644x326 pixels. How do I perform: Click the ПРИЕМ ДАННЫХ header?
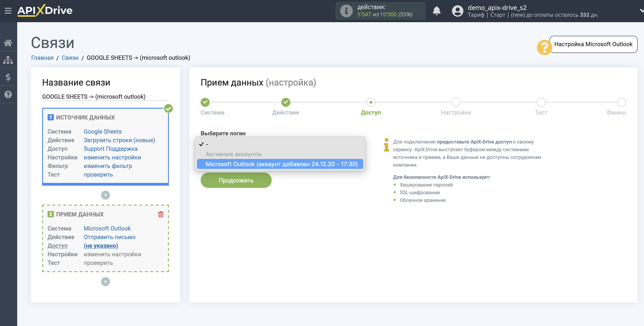(80, 214)
